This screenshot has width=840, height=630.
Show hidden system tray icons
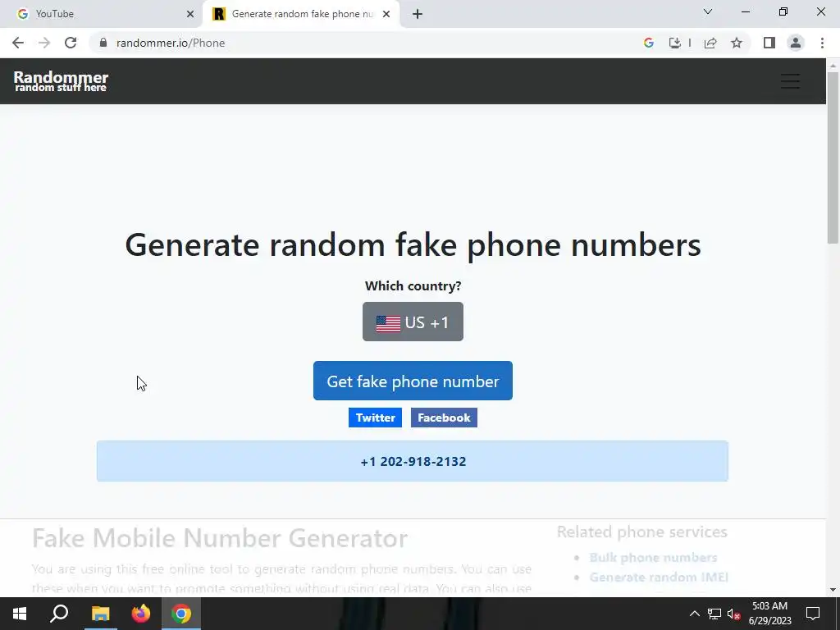tap(694, 614)
